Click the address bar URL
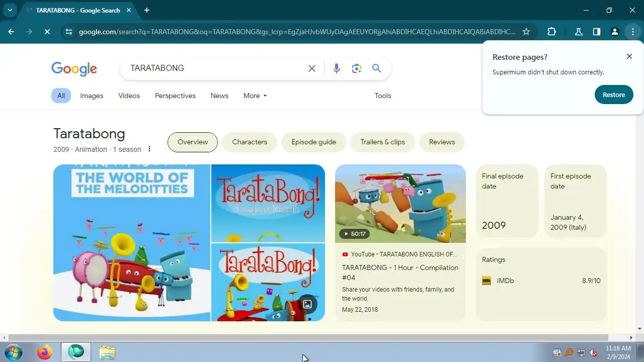The image size is (644, 362). tap(297, 32)
